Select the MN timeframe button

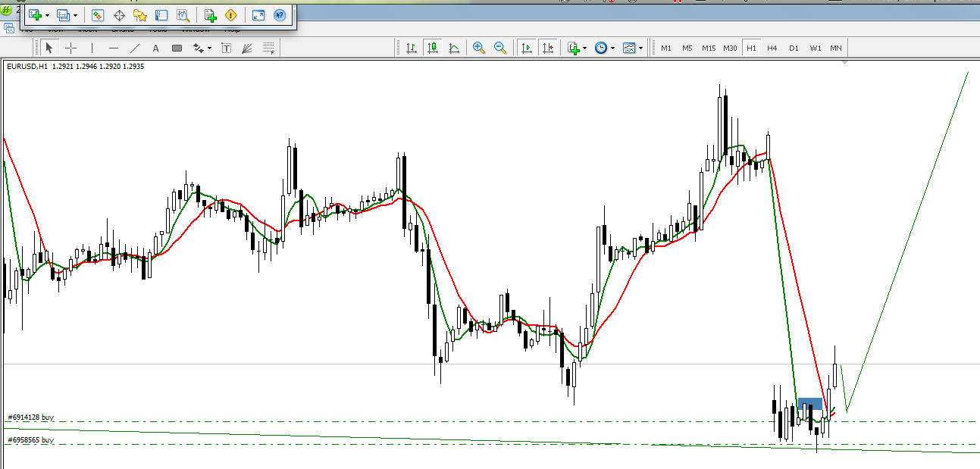(x=835, y=48)
